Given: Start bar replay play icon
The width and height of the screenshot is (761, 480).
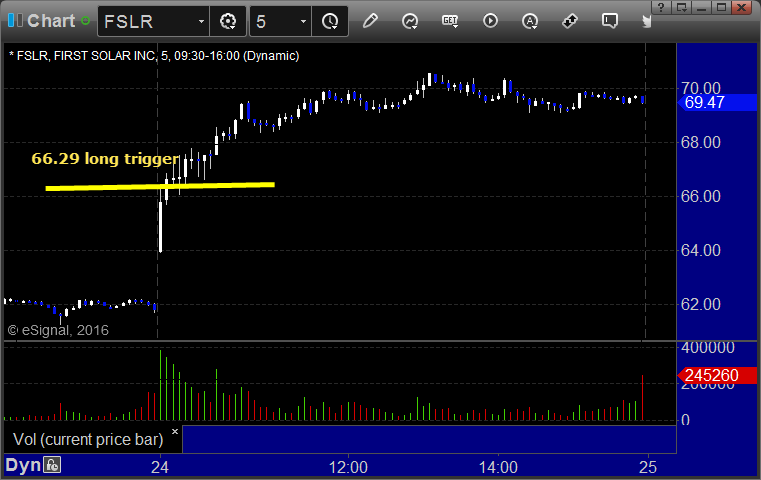Looking at the screenshot, I should pos(490,21).
